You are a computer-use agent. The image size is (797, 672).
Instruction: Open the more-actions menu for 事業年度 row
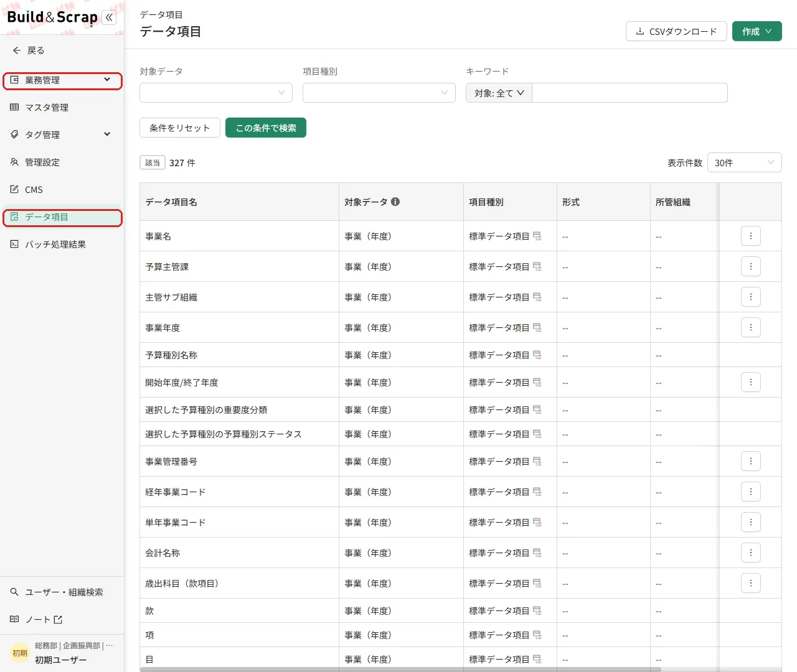click(x=751, y=327)
